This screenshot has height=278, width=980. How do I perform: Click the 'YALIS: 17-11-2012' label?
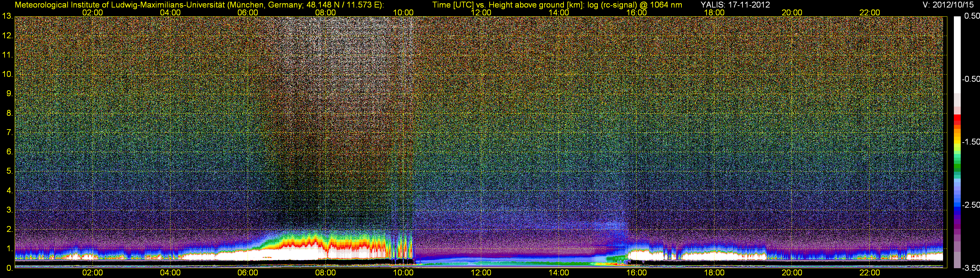[x=735, y=5]
